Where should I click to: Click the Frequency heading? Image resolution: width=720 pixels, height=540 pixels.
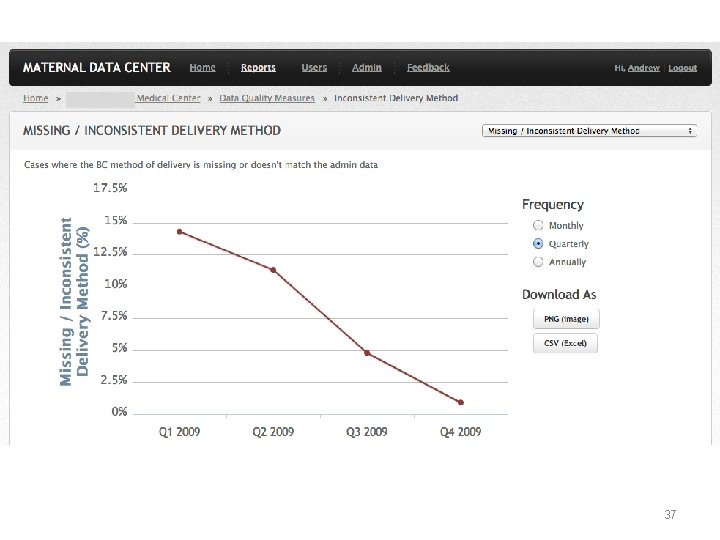tap(553, 204)
